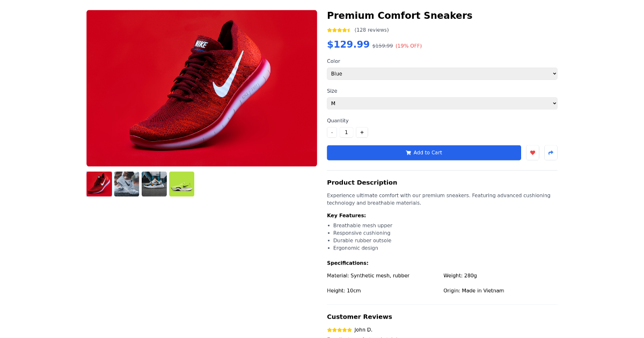Viewport: 644px width, 338px height.
Task: Click the first star of John D.'s review
Action: click(328, 330)
